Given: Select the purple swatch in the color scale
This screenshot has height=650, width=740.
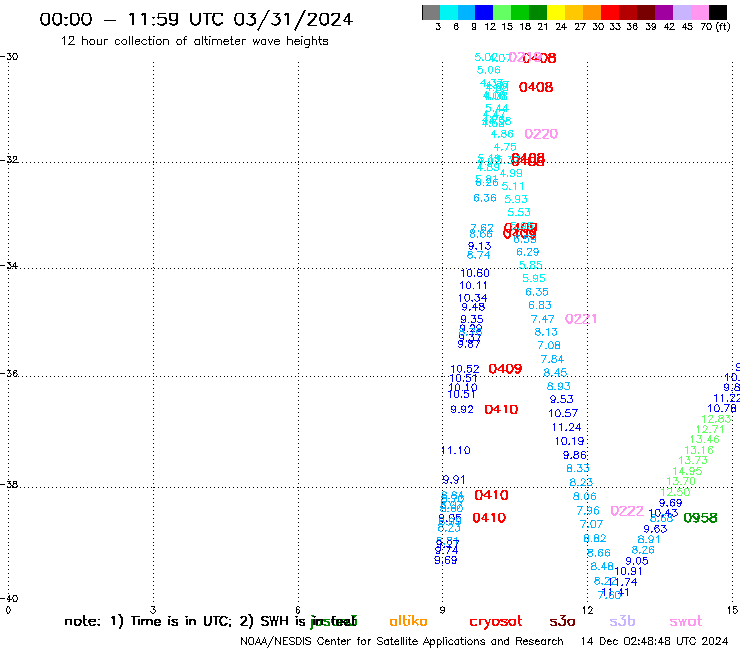Looking at the screenshot, I should coord(664,12).
